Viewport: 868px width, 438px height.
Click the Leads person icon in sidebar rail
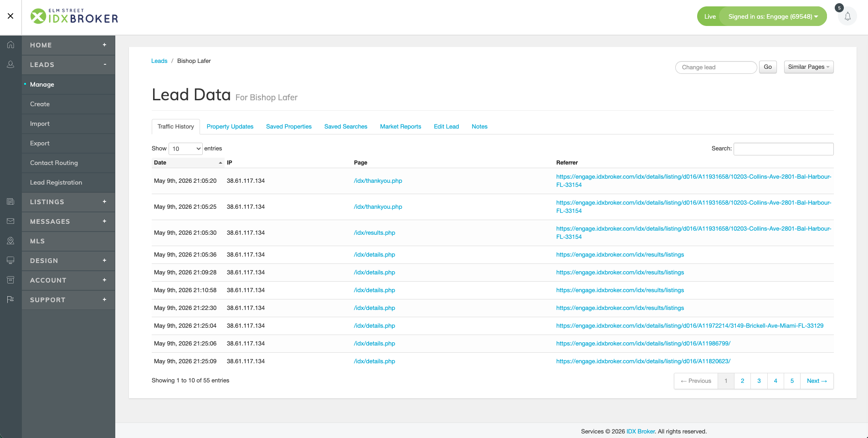10,64
